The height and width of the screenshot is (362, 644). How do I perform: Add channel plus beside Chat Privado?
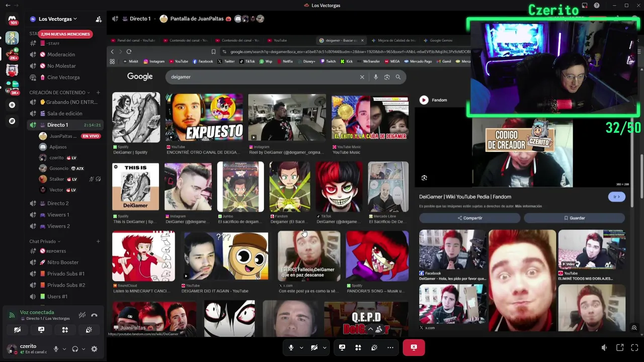click(98, 241)
